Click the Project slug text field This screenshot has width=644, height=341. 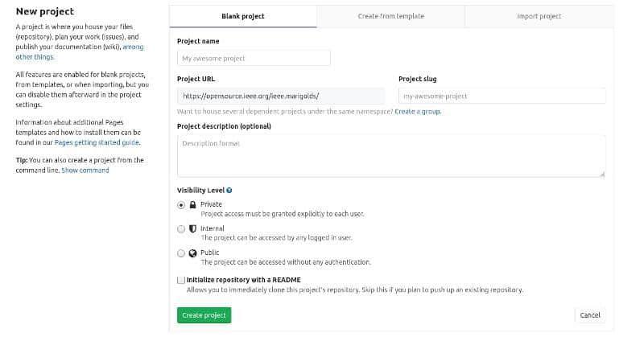pos(502,95)
